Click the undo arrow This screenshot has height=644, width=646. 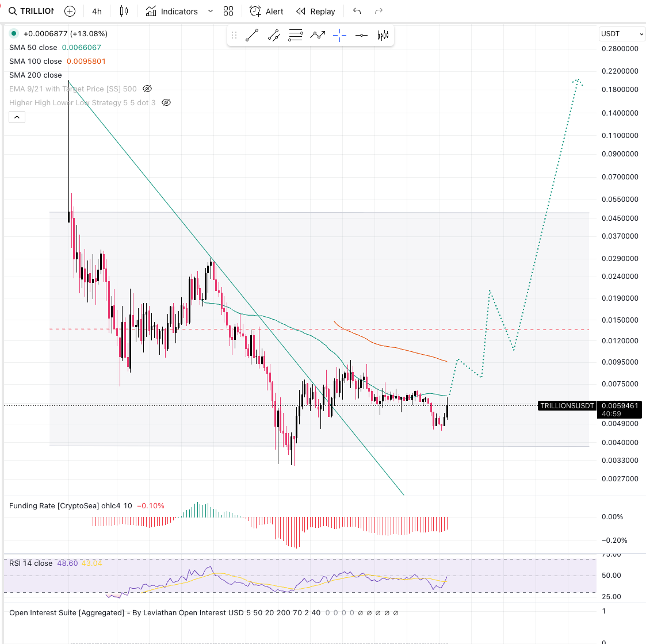tap(357, 11)
